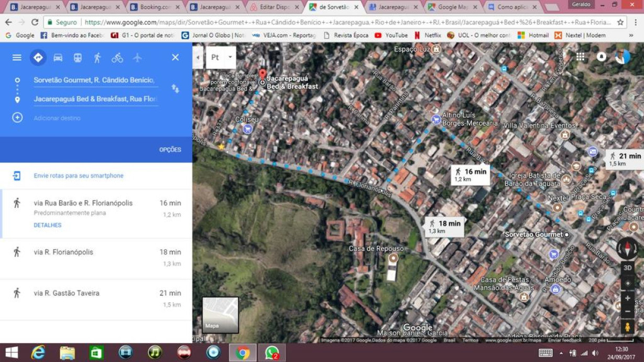Edit the origin field Sorvetão Gourmet

coord(95,80)
